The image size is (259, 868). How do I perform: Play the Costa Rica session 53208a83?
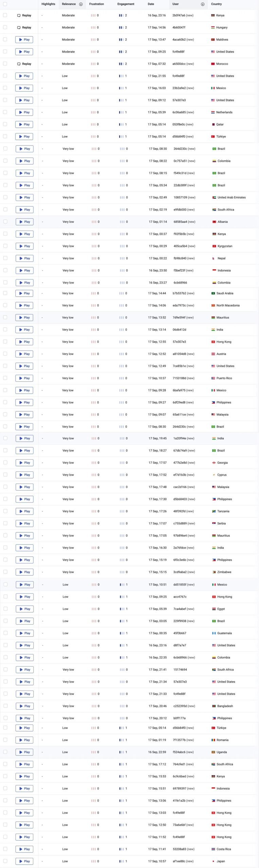tap(24, 849)
